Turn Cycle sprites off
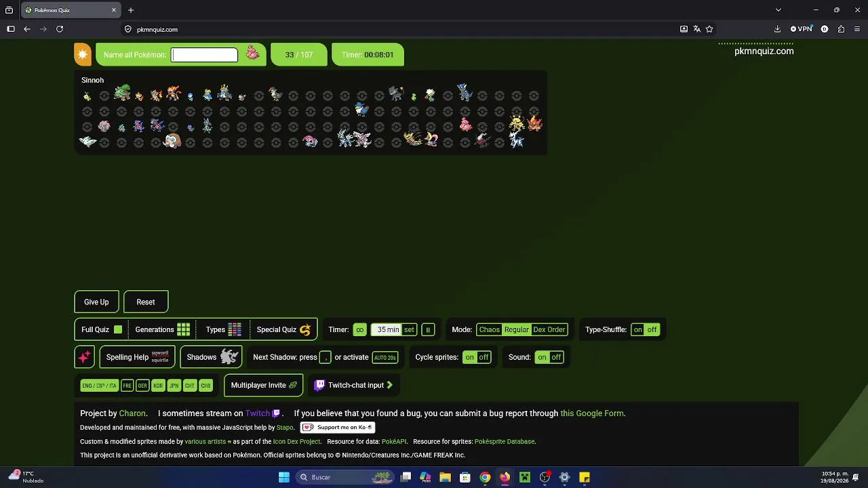868x488 pixels. coord(484,357)
